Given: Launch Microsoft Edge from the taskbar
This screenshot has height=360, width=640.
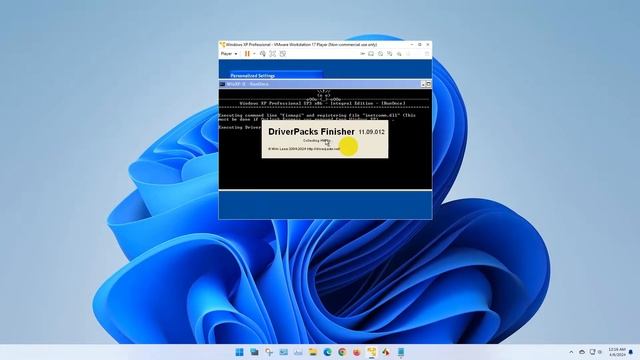Looking at the screenshot, I should click(x=328, y=352).
